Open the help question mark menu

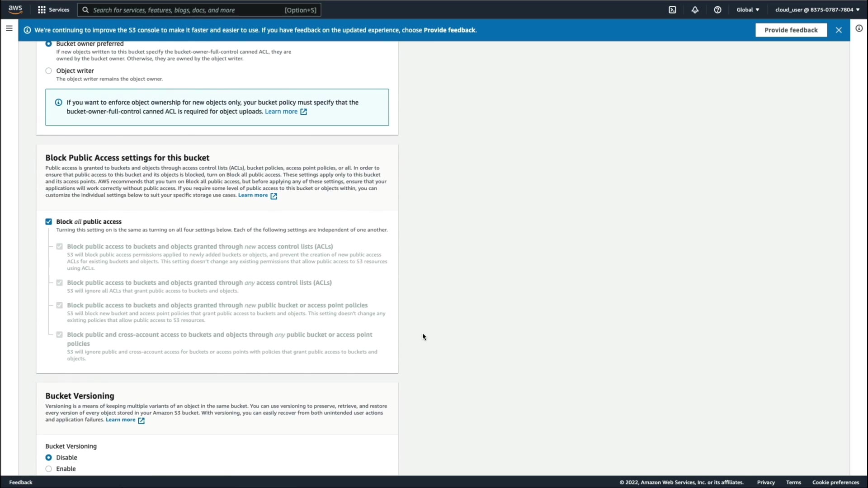[x=717, y=9]
